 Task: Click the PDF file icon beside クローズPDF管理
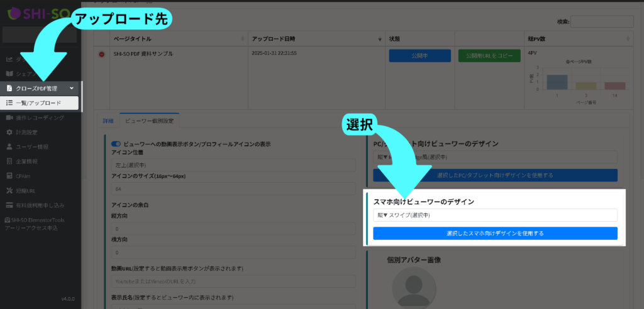9,88
